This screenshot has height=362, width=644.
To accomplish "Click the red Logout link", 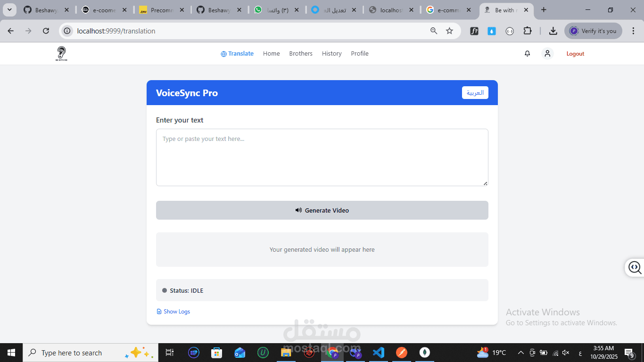I will 575,54.
